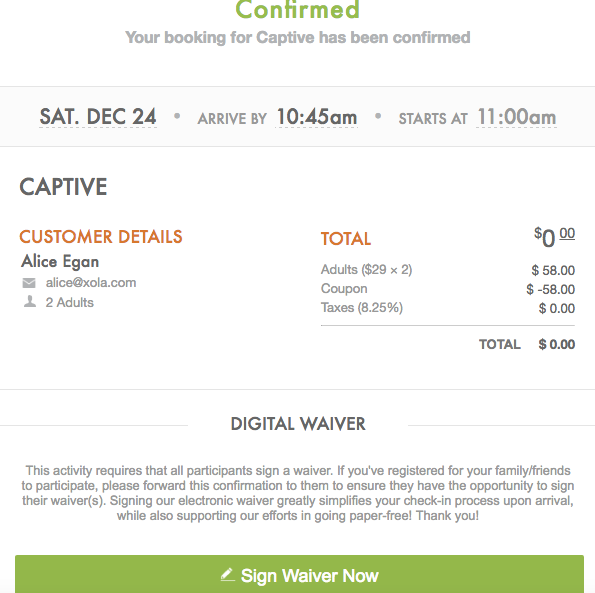Select the customer name Alice Egan
The width and height of the screenshot is (595, 593).
60,261
